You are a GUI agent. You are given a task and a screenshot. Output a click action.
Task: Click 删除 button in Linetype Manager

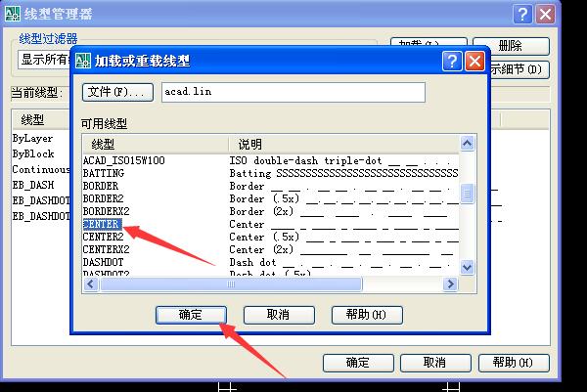[511, 46]
